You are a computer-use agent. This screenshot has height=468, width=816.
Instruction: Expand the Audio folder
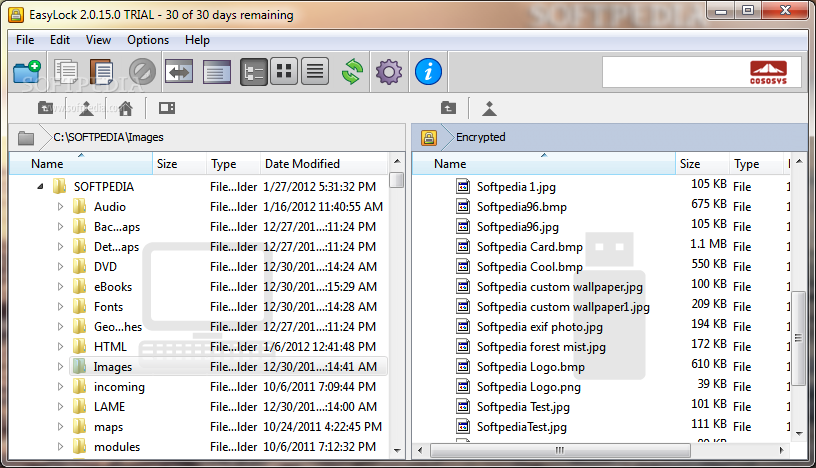click(x=60, y=207)
